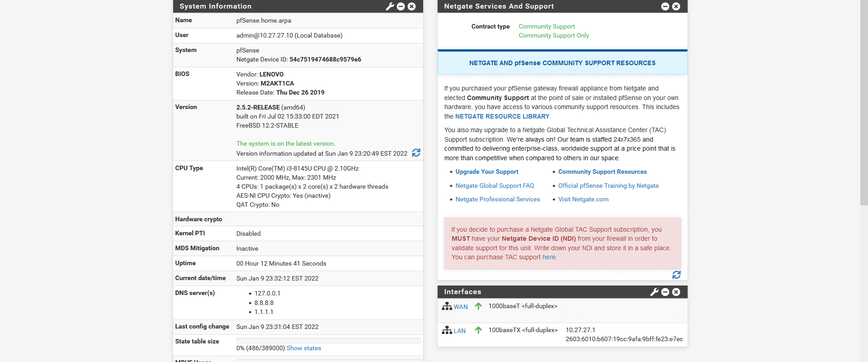Collapse the System Information widget
Viewport: 868px width, 362px height.
pos(401,6)
